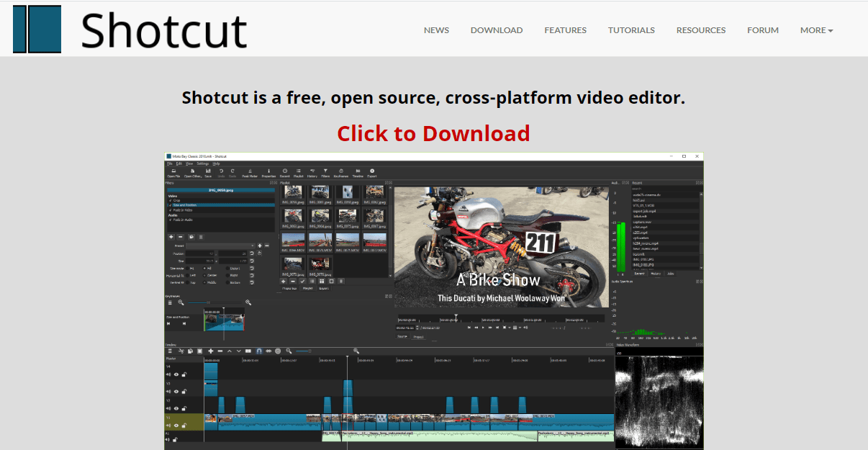Click the add filter plus button in Filters panel
Viewport: 868px width, 450px height.
pos(171,236)
